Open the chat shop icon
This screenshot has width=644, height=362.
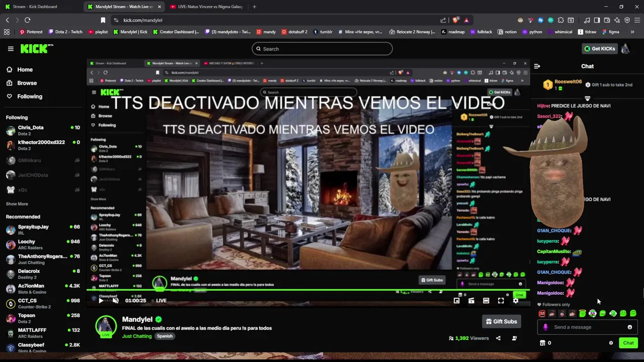tap(542, 343)
